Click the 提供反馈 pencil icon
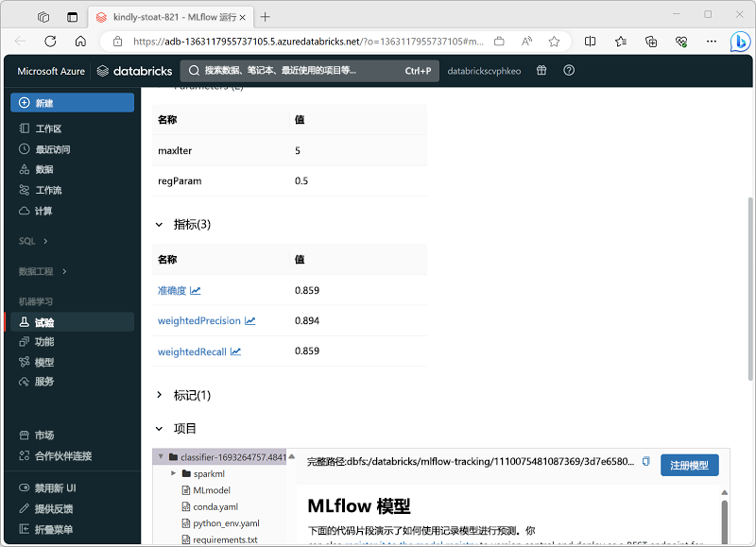The height and width of the screenshot is (547, 756). pos(25,508)
